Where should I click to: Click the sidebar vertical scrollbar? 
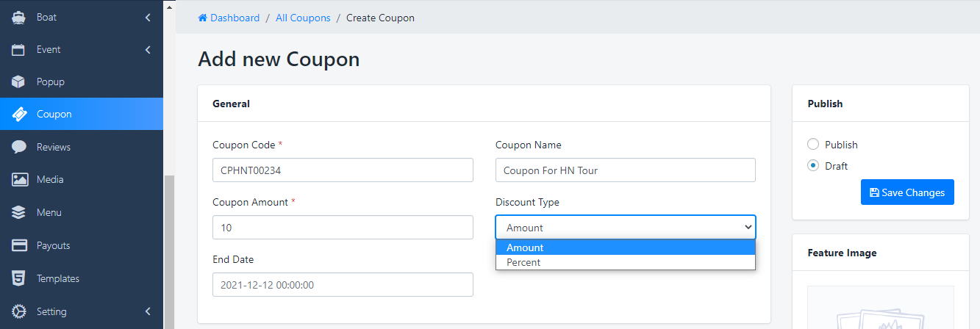(x=168, y=250)
